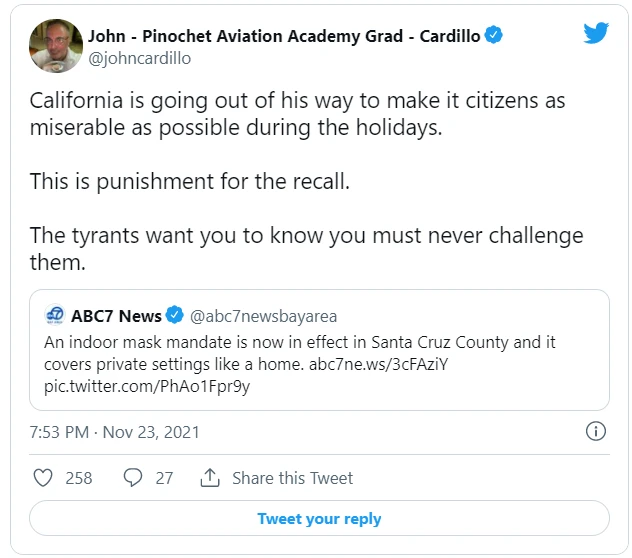
Task: Click ABC7 News verified badge
Action: 174,316
